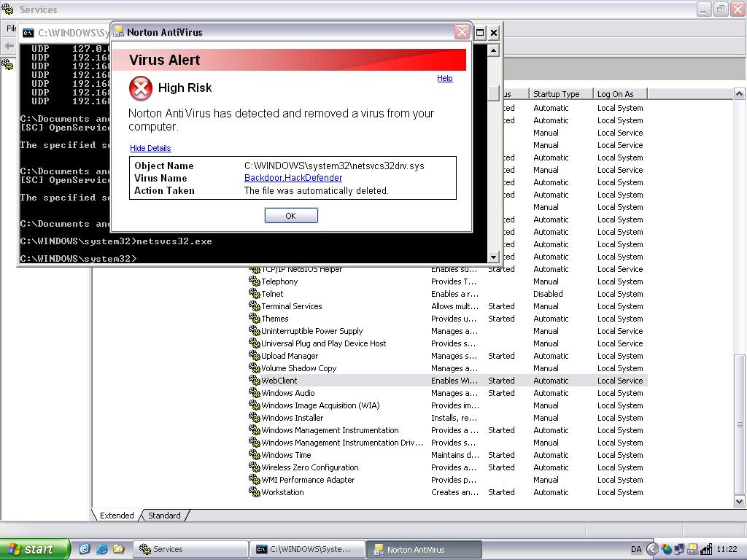Click the Norton AntiVirus title bar icon
This screenshot has width=747, height=560.
coord(119,32)
